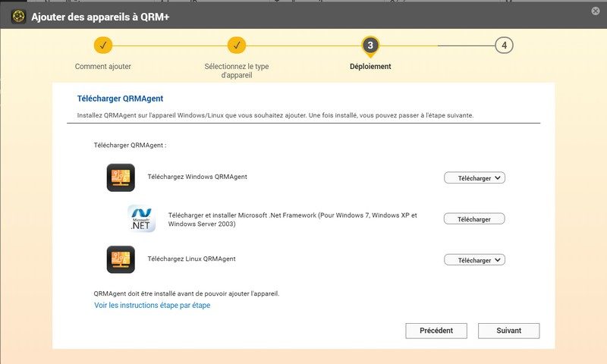Click the Installez QRMAgent description sentence
Screen dimensions: 607x364
tap(275, 115)
